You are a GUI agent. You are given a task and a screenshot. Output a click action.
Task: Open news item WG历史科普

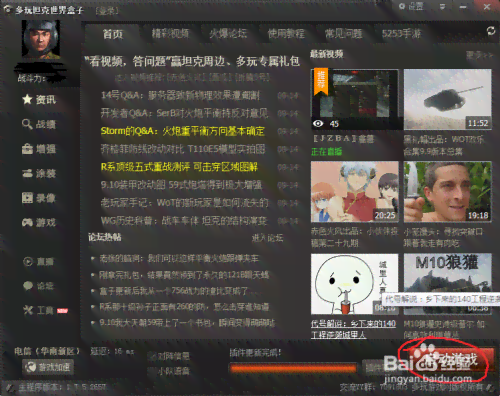click(184, 221)
